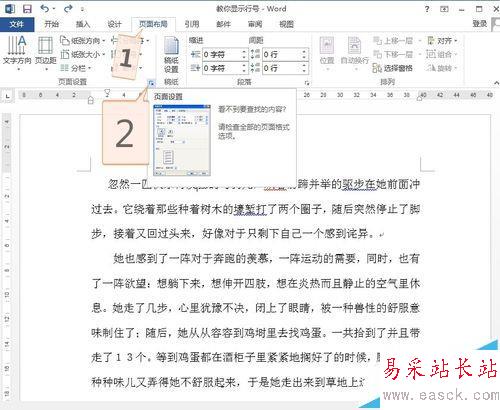500x410 pixels.
Task: Launch the 段落 dialog launcher
Action: [x=307, y=82]
